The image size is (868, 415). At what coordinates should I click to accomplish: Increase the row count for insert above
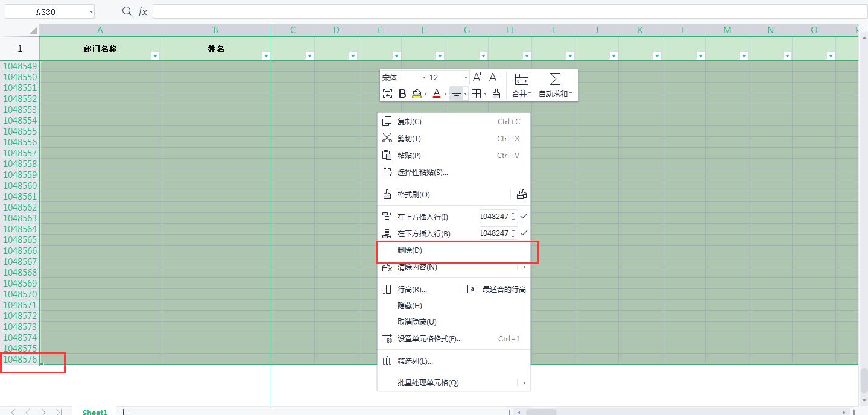coord(513,214)
